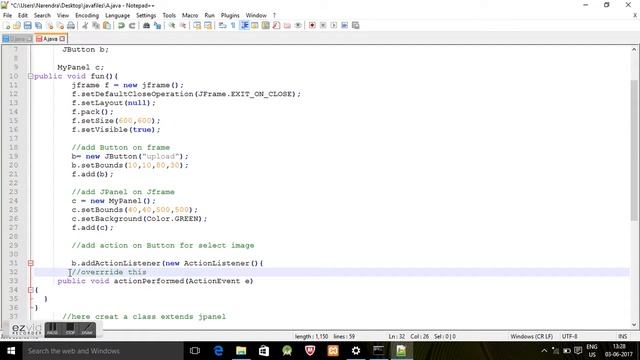Click the Stop Recording macro icon
The image size is (640, 360).
click(x=323, y=25)
